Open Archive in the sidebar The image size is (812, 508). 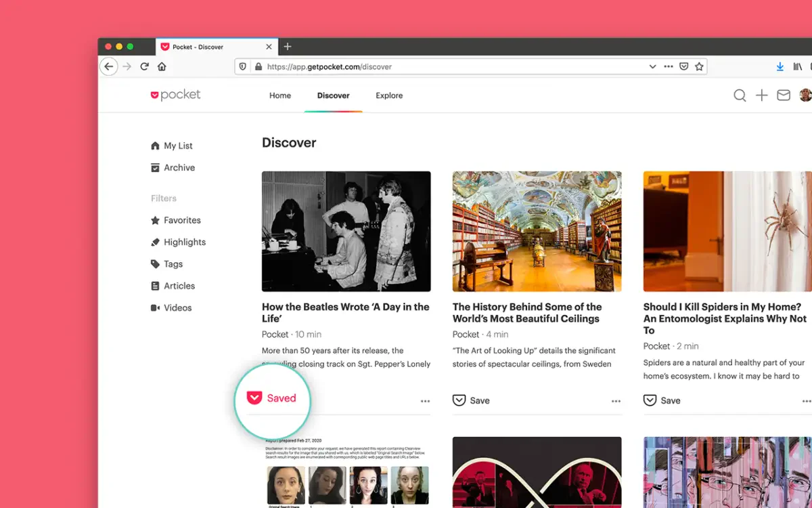[173, 167]
